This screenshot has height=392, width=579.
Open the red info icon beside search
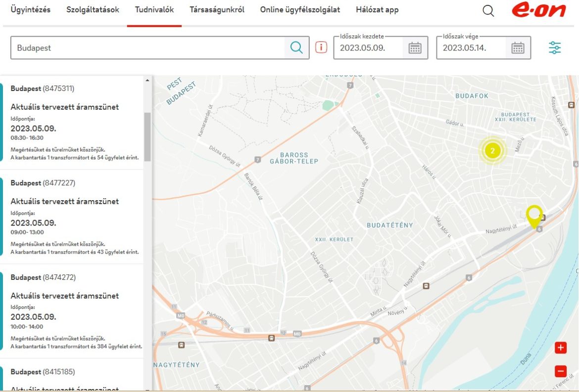(x=321, y=47)
